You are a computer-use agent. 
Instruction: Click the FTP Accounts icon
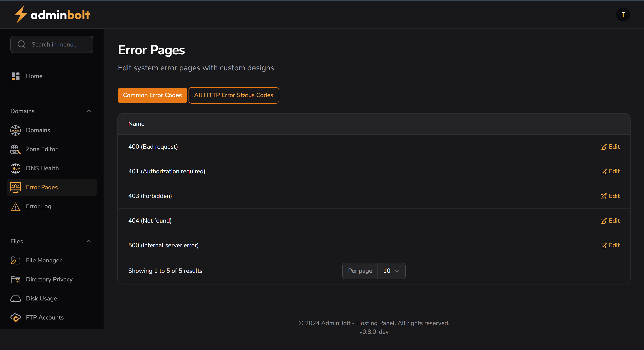pyautogui.click(x=15, y=318)
